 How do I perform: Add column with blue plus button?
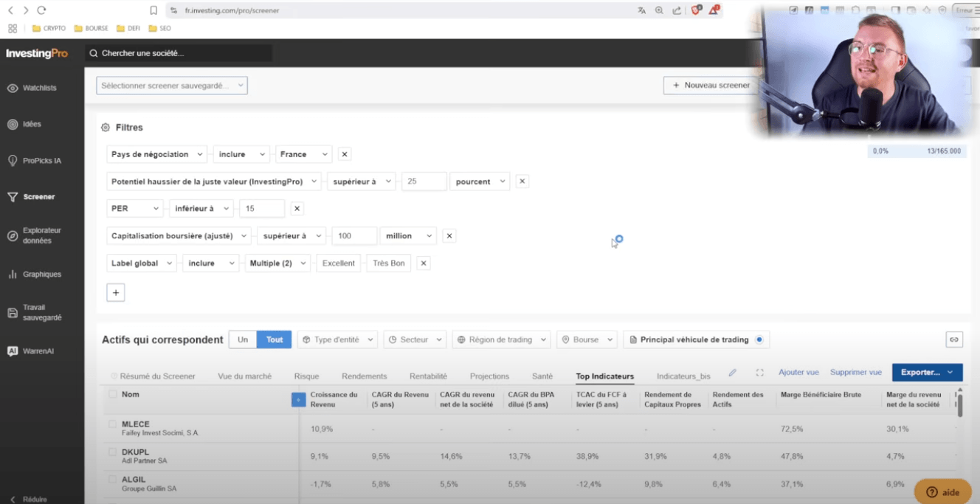pyautogui.click(x=298, y=399)
